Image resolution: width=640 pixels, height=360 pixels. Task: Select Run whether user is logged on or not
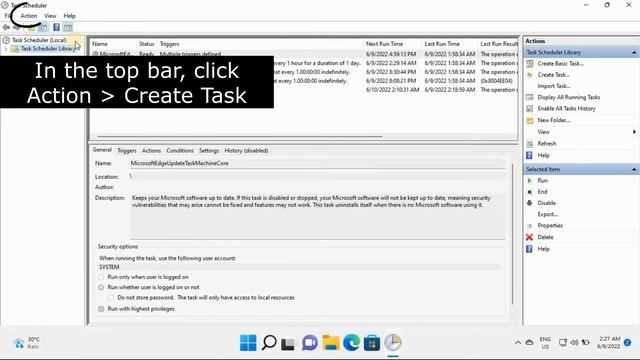[x=101, y=288]
